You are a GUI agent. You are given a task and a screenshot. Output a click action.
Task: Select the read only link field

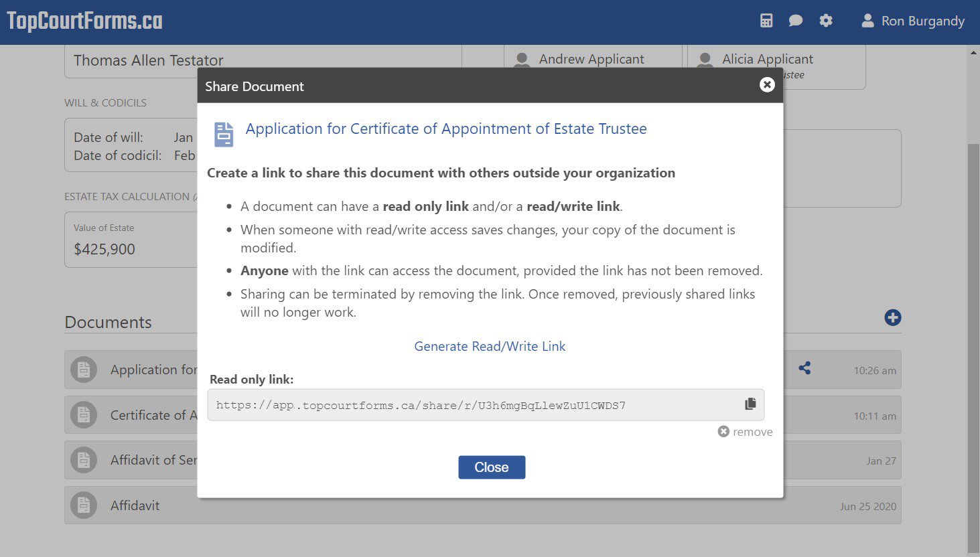pos(469,405)
